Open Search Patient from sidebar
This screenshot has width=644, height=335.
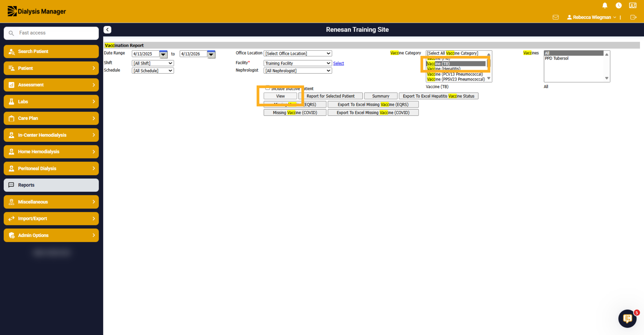coord(51,51)
